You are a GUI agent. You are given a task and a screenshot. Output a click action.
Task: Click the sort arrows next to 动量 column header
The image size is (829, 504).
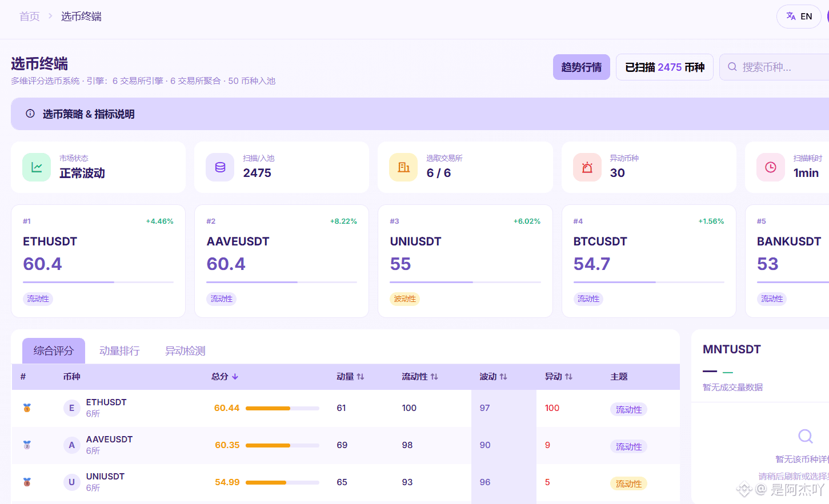point(361,377)
